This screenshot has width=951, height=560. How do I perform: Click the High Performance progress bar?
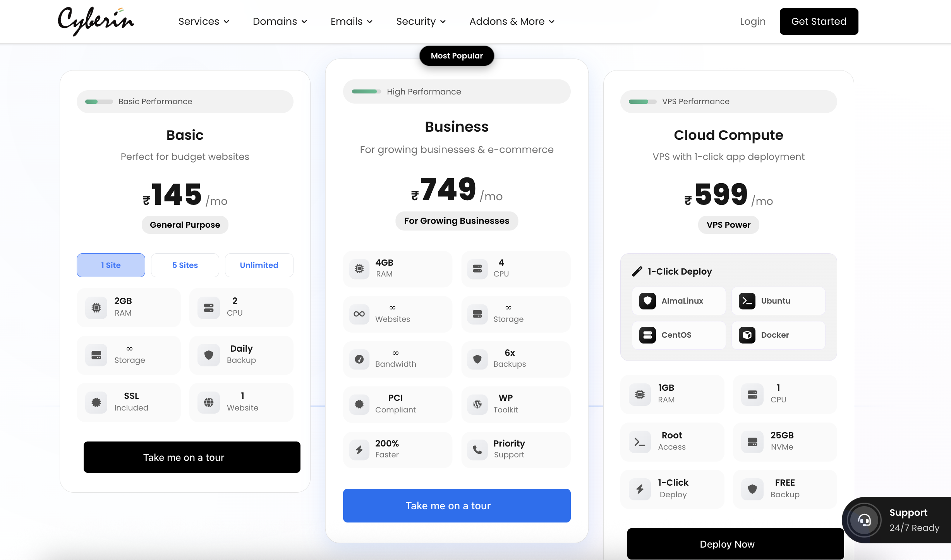click(366, 92)
